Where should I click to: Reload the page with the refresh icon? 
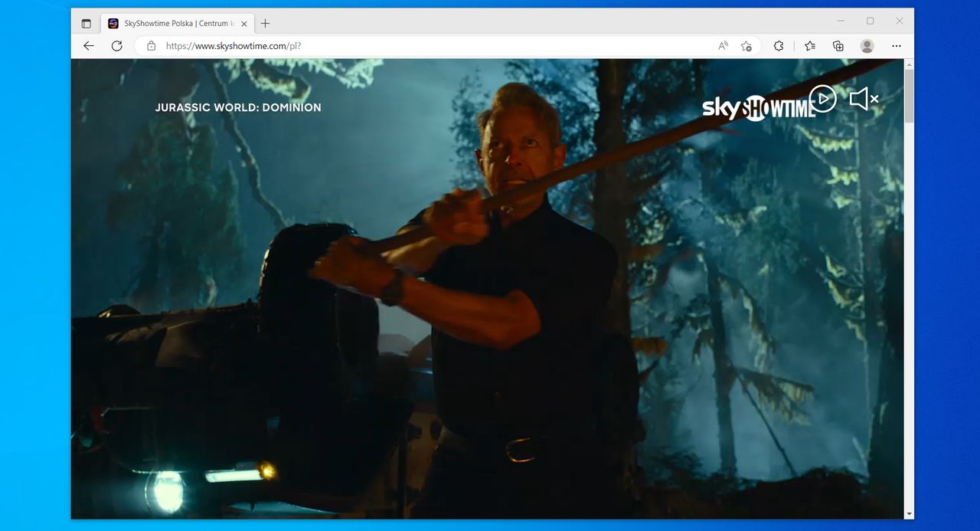pyautogui.click(x=117, y=46)
